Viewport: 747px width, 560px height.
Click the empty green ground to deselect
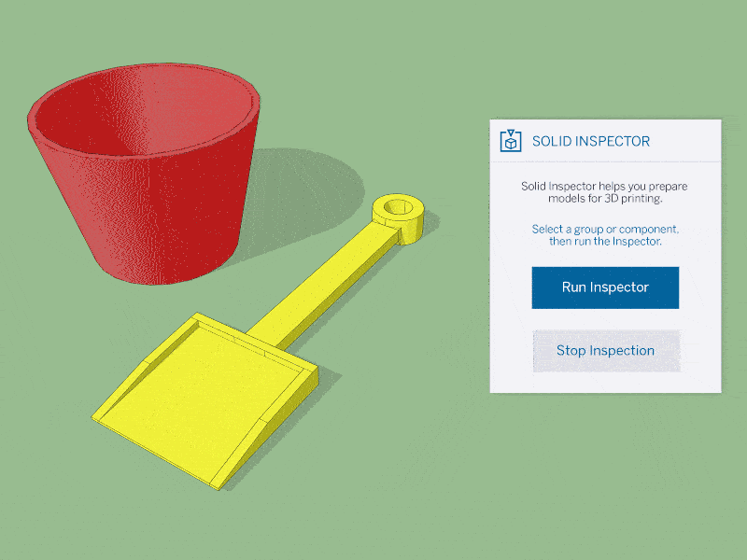476,476
